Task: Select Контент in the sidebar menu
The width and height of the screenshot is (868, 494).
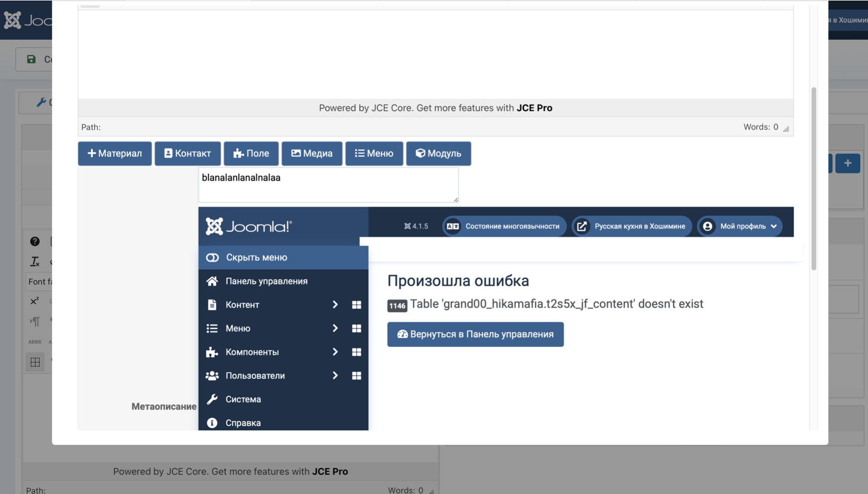Action: (242, 305)
